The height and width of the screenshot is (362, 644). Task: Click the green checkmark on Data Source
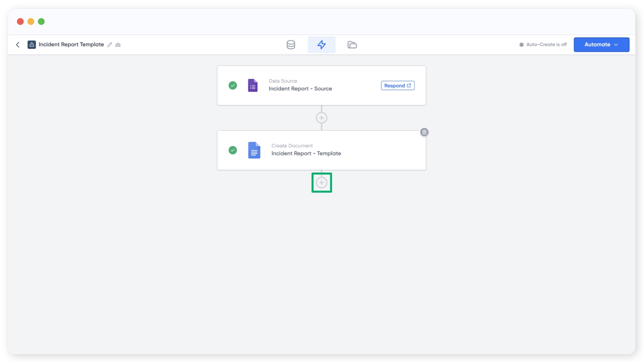(233, 86)
